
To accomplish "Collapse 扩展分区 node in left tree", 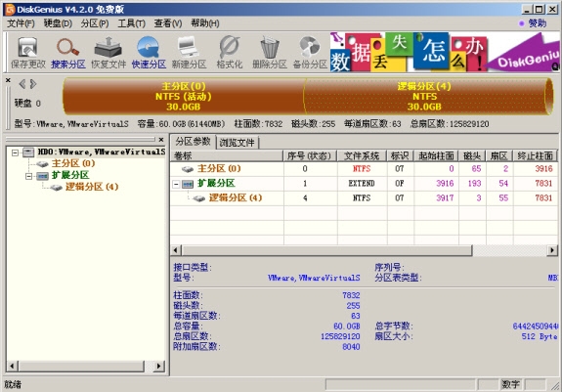I will (29, 176).
